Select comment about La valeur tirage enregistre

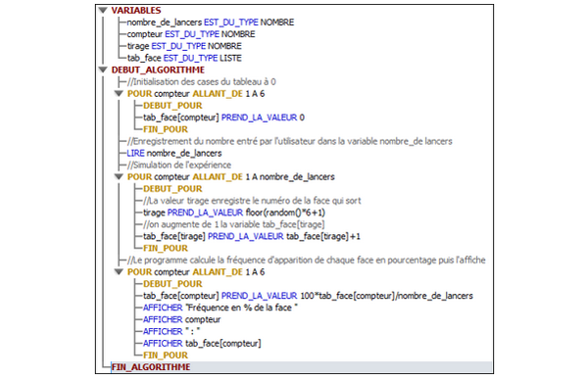252,201
